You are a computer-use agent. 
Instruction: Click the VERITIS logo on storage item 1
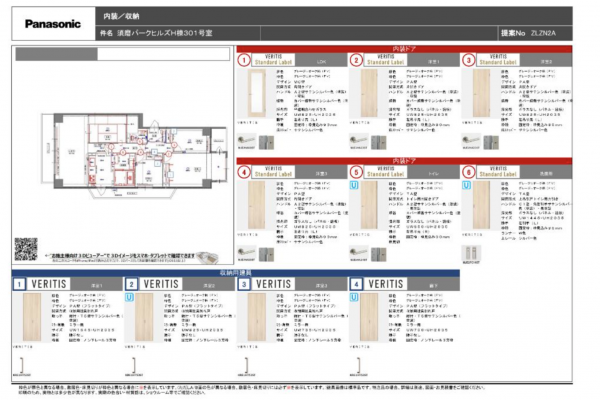pos(49,284)
